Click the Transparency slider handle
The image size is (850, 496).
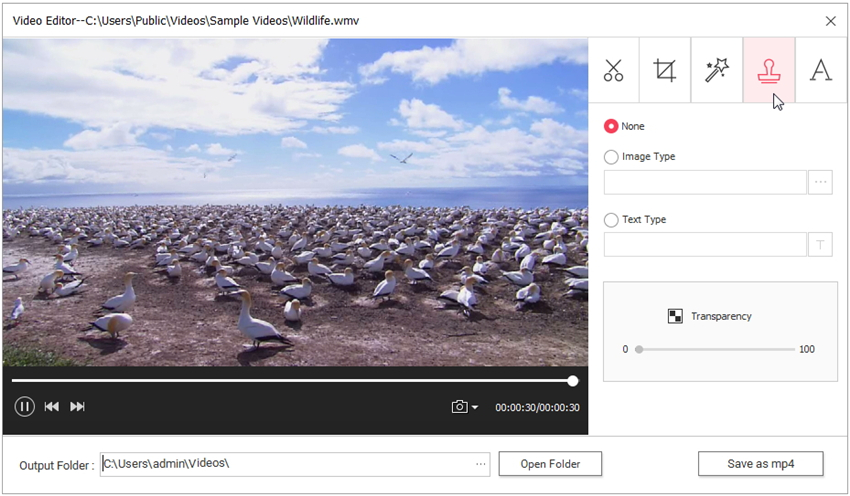pyautogui.click(x=639, y=349)
